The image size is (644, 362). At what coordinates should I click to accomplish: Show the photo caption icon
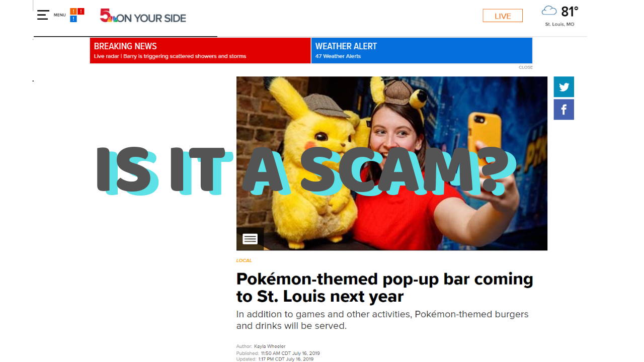[250, 239]
